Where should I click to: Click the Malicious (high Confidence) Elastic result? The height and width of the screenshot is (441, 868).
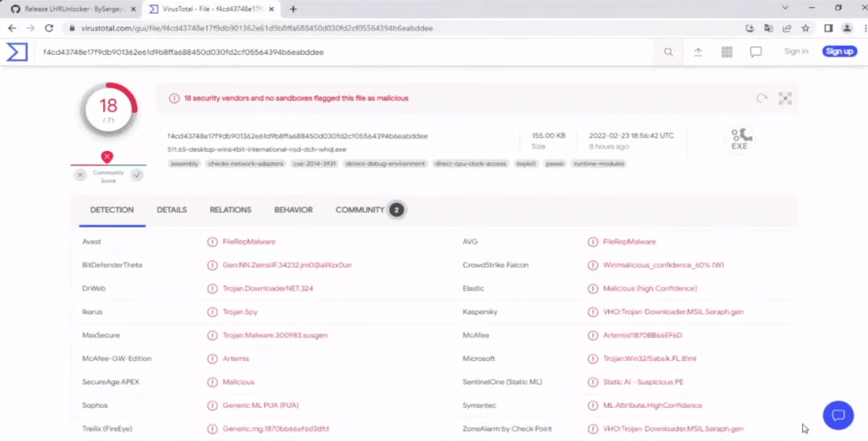point(650,289)
